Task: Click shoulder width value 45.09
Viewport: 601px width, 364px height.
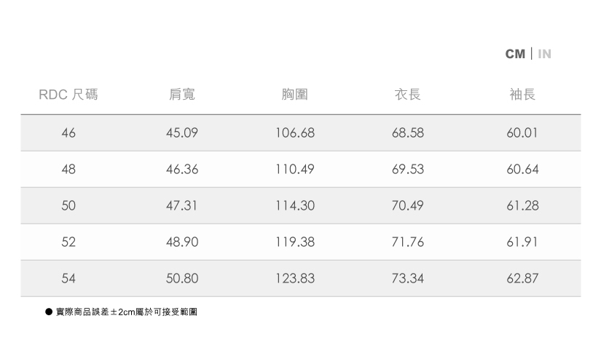Action: [182, 133]
